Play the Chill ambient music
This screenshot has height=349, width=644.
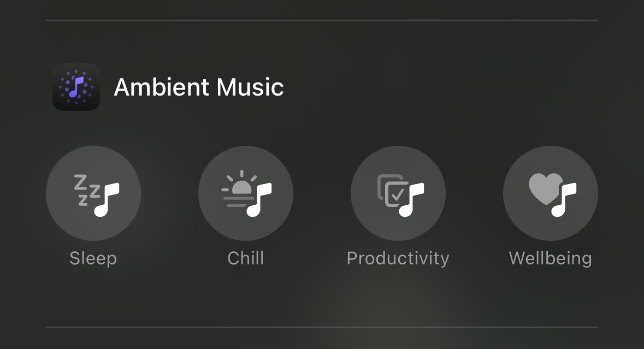(246, 193)
